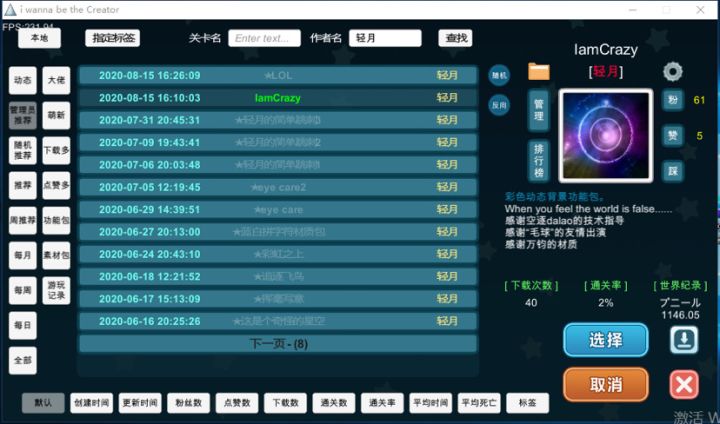Click the 踩 dislike button

pyautogui.click(x=673, y=171)
